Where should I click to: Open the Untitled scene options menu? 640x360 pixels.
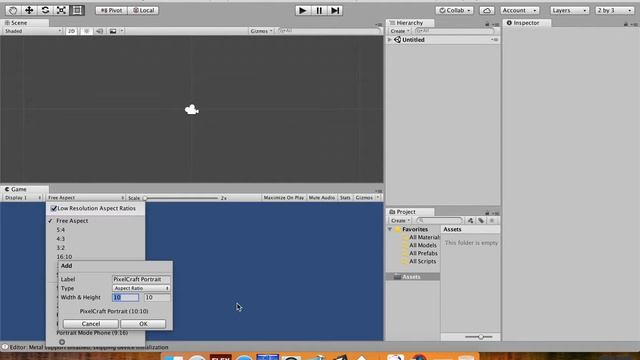pos(495,40)
